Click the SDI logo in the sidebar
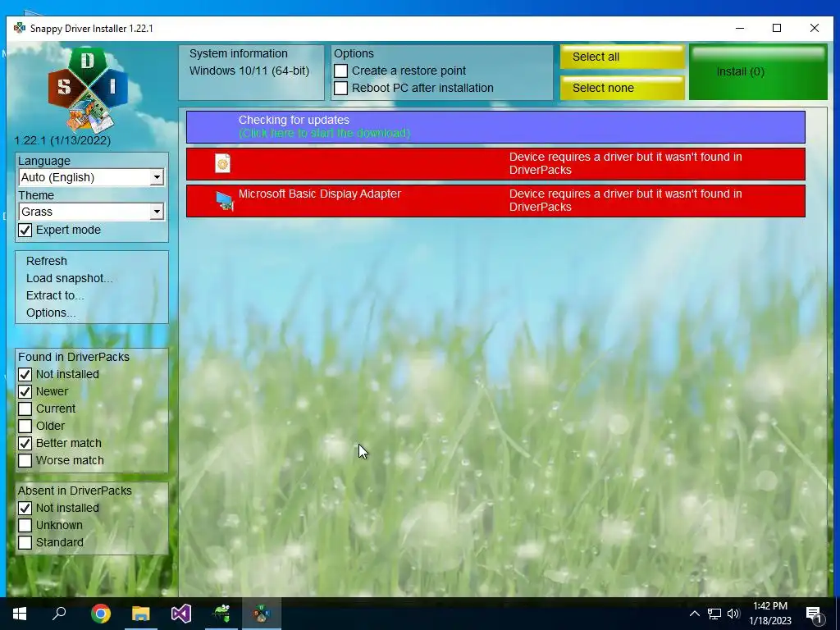 click(88, 89)
